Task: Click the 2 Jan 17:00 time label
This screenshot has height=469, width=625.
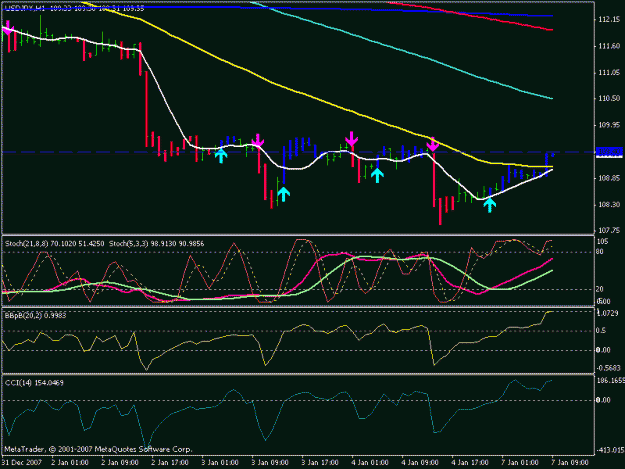Action: [x=170, y=463]
